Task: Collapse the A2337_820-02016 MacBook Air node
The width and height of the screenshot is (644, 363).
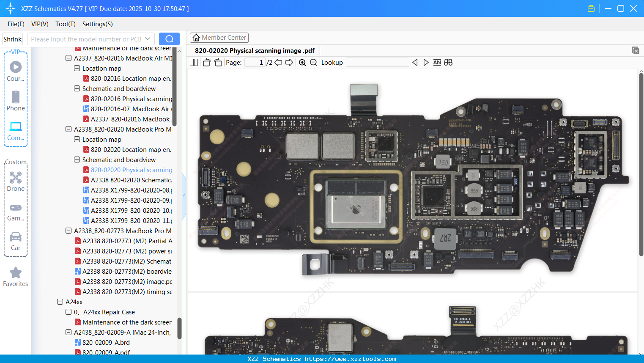Action: click(69, 58)
